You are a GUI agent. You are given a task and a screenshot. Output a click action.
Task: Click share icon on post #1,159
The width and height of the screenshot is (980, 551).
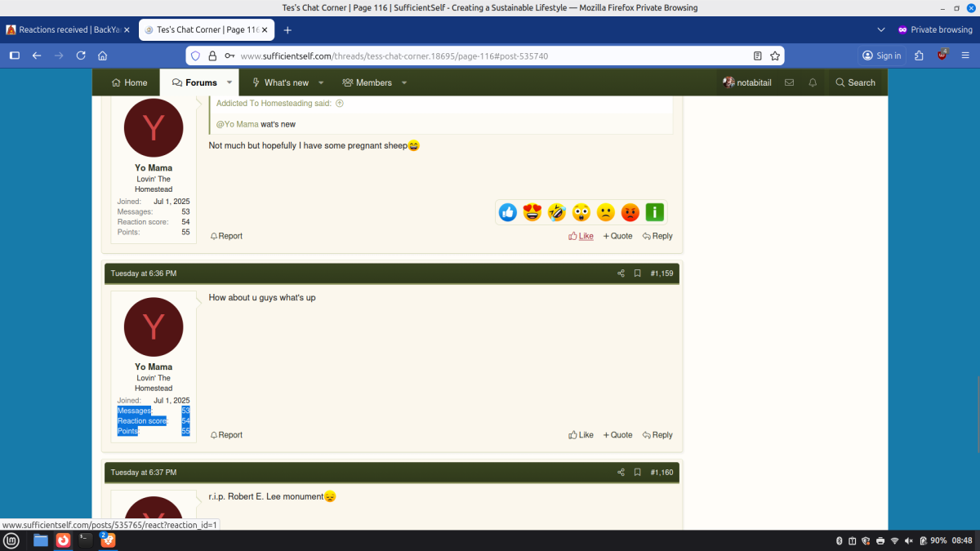[x=621, y=273]
